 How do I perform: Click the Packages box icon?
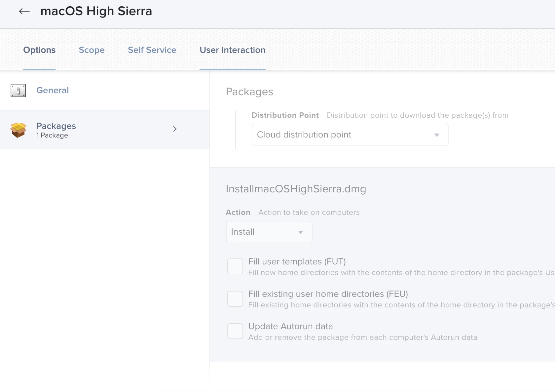[x=18, y=130]
